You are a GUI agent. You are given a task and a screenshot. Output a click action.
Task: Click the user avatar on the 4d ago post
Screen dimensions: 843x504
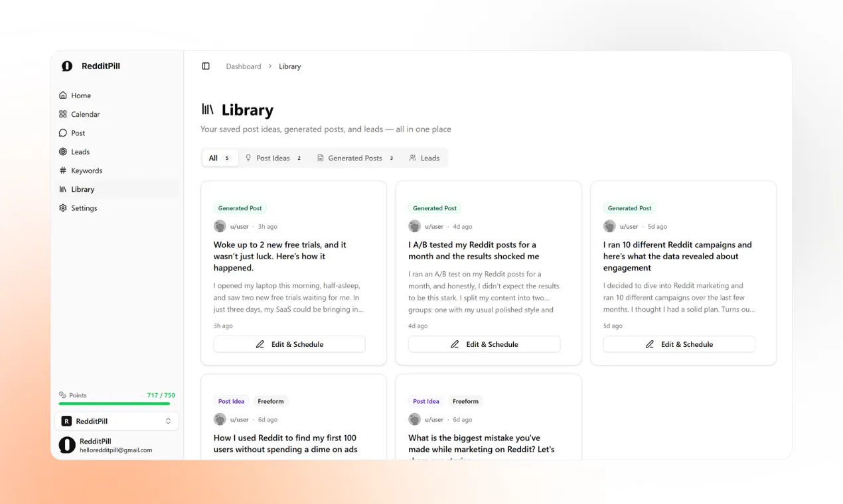pos(414,226)
